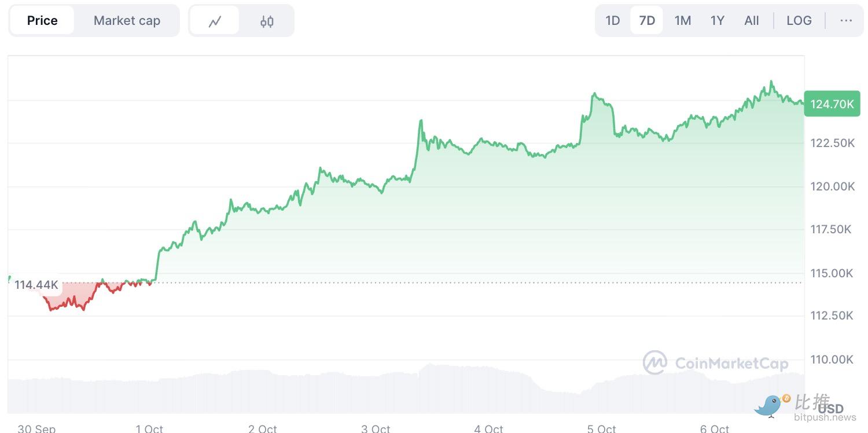Click the 124.70K current price label
868x433 pixels.
click(832, 104)
